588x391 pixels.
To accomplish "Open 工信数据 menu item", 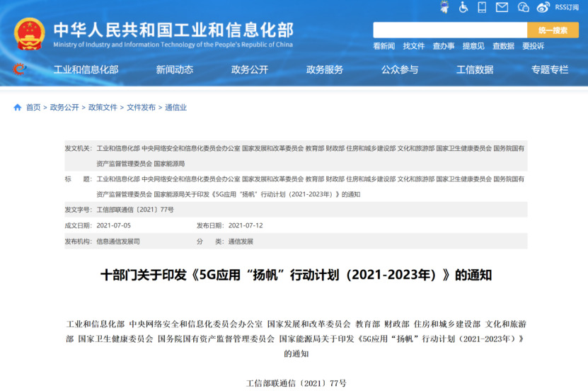I will 475,70.
